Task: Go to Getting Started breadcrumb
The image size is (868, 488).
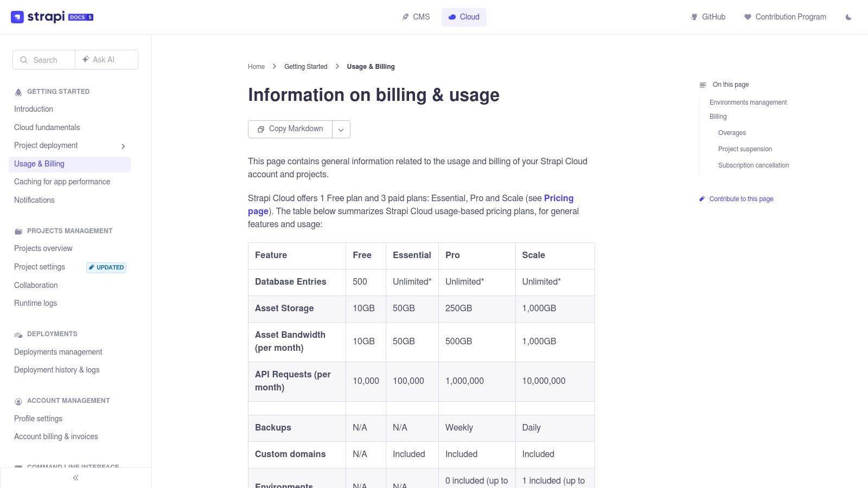Action: (306, 67)
